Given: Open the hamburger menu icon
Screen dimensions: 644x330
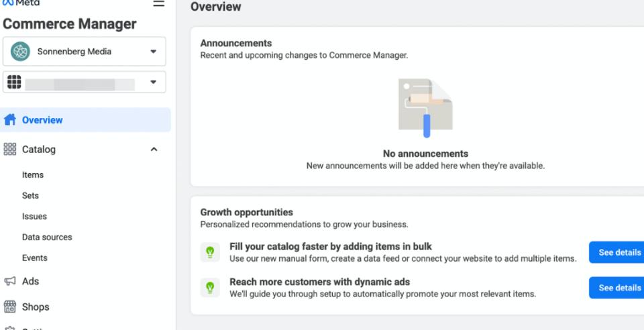Looking at the screenshot, I should tap(159, 4).
